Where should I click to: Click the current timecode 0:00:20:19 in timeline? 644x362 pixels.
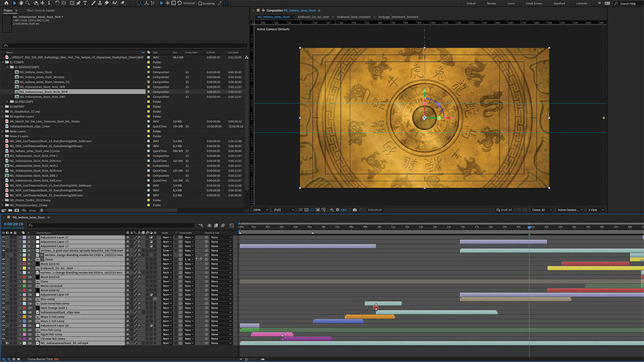click(14, 225)
